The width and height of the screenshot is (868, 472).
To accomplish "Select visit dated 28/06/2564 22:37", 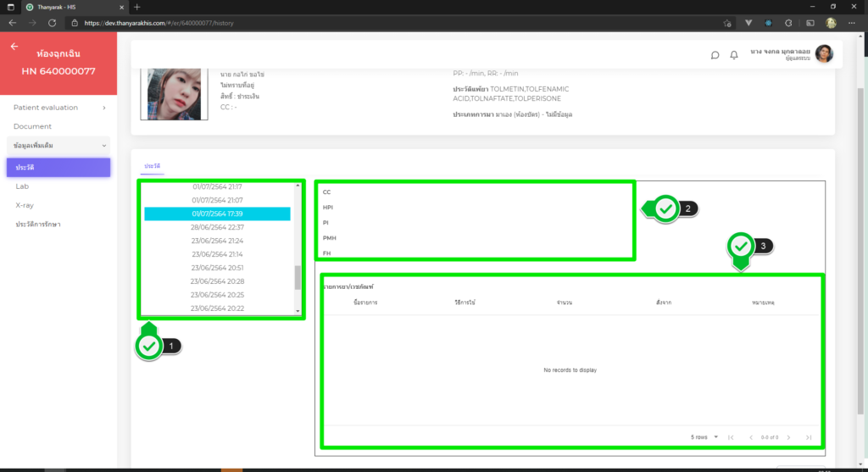I will [x=217, y=227].
